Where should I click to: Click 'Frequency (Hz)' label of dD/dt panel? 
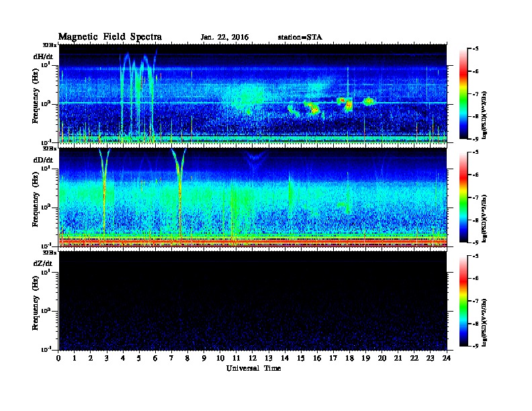tap(36, 199)
